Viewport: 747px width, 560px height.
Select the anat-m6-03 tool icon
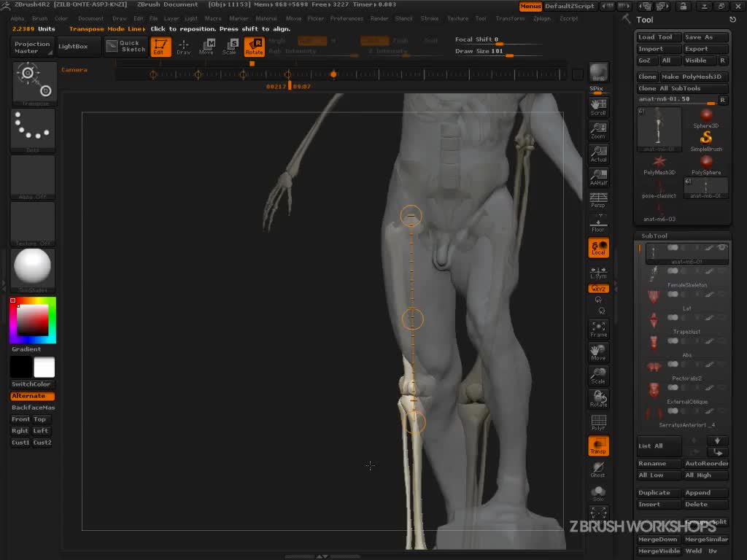(x=659, y=212)
